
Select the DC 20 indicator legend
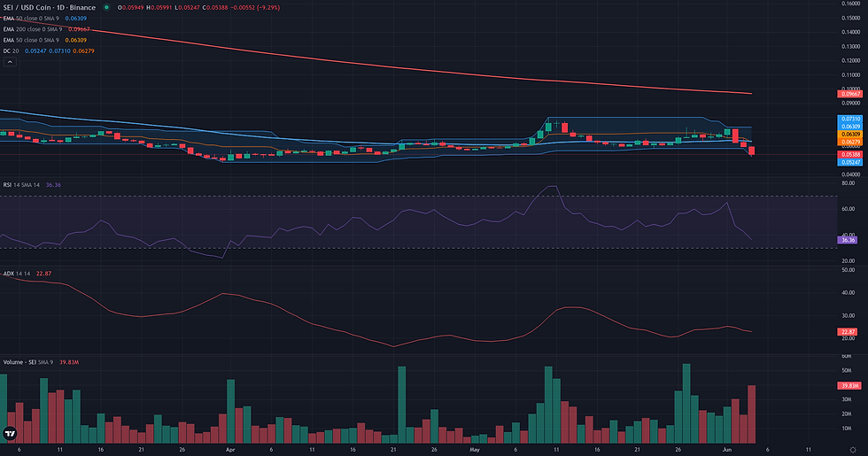pos(49,51)
